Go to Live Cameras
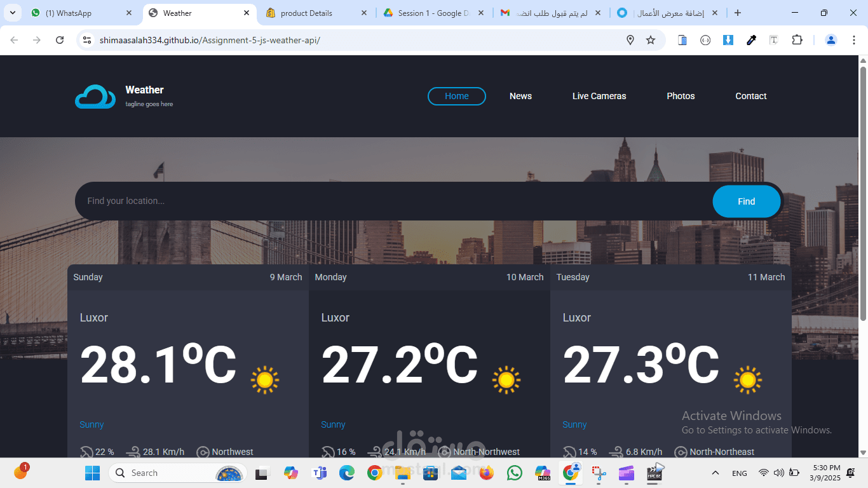Image resolution: width=868 pixels, height=488 pixels. [x=599, y=96]
